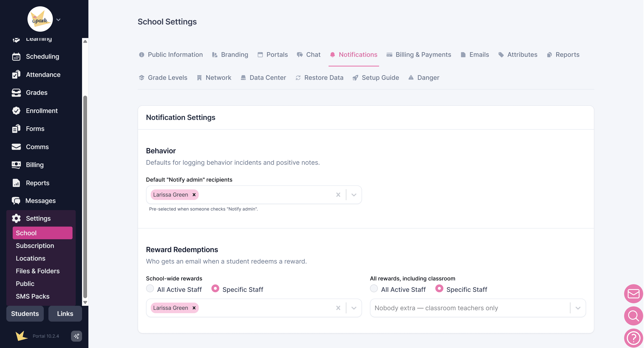Click the Spark school logo
Viewport: 644px width, 348px height.
(40, 19)
